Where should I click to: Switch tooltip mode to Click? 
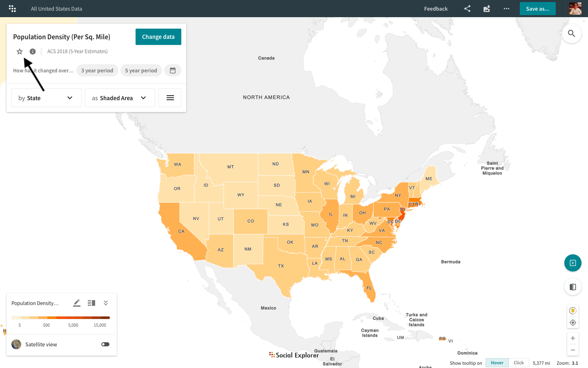[519, 363]
